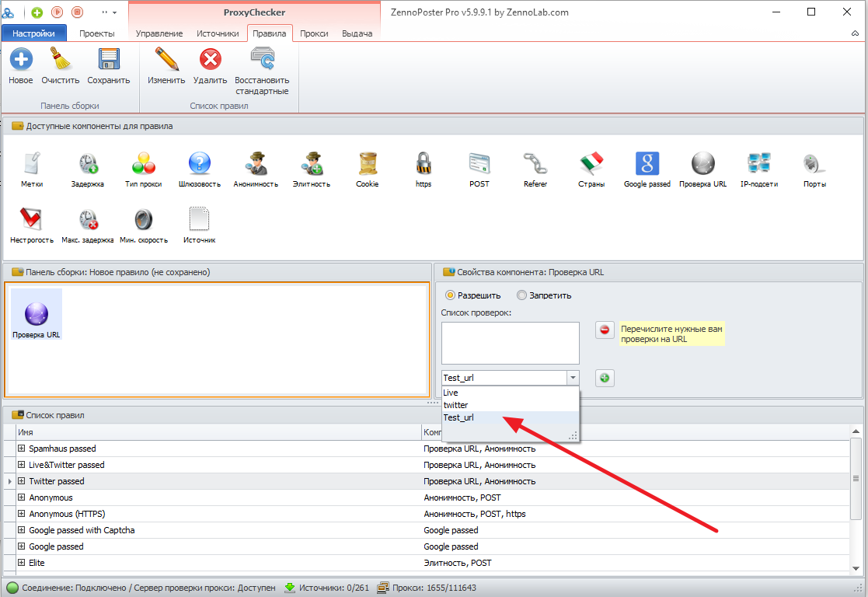Click the orange stop button in title bar
The height and width of the screenshot is (597, 868).
click(x=78, y=12)
